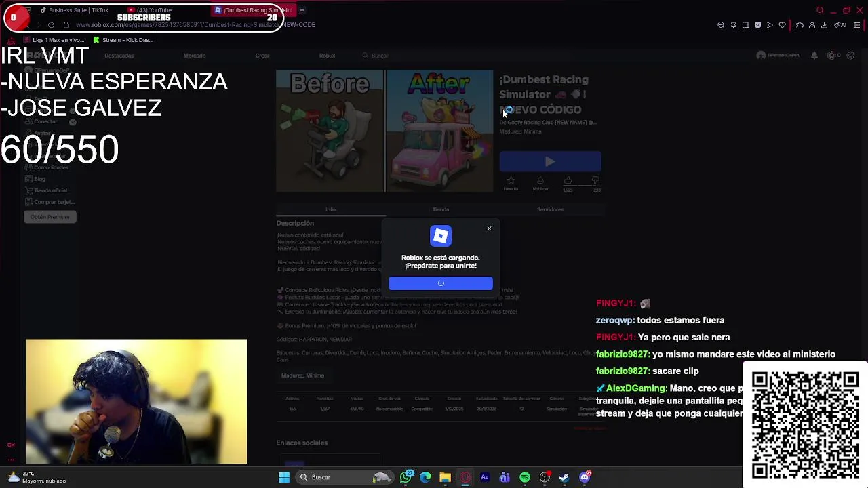Click the blue Play button for the game

[550, 161]
